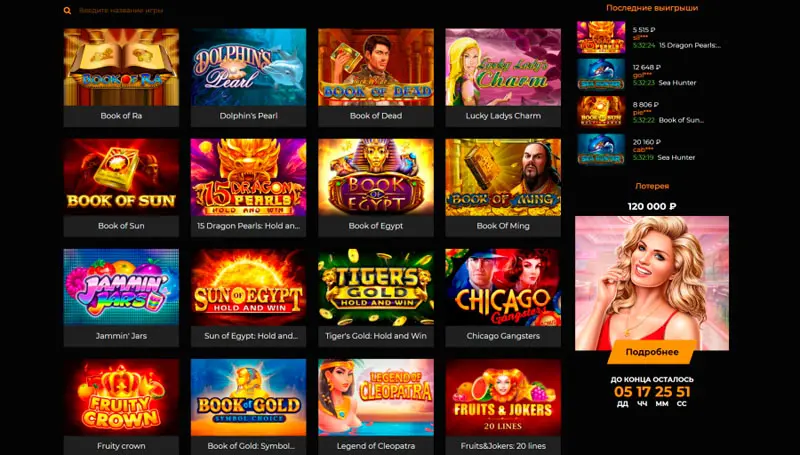This screenshot has height=455, width=800.
Task: Launch the Dolphin's Pearl slot image
Action: (248, 67)
